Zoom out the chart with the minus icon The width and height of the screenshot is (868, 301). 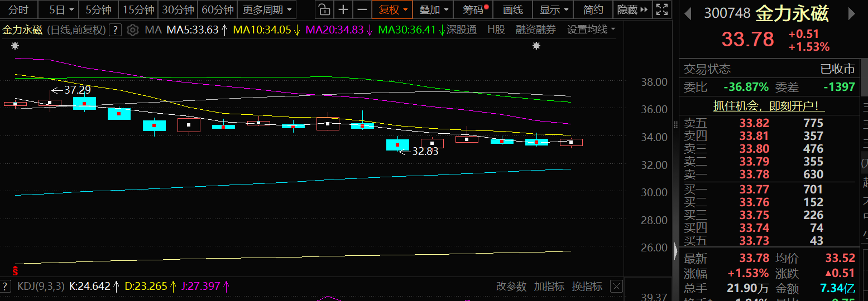pyautogui.click(x=362, y=9)
